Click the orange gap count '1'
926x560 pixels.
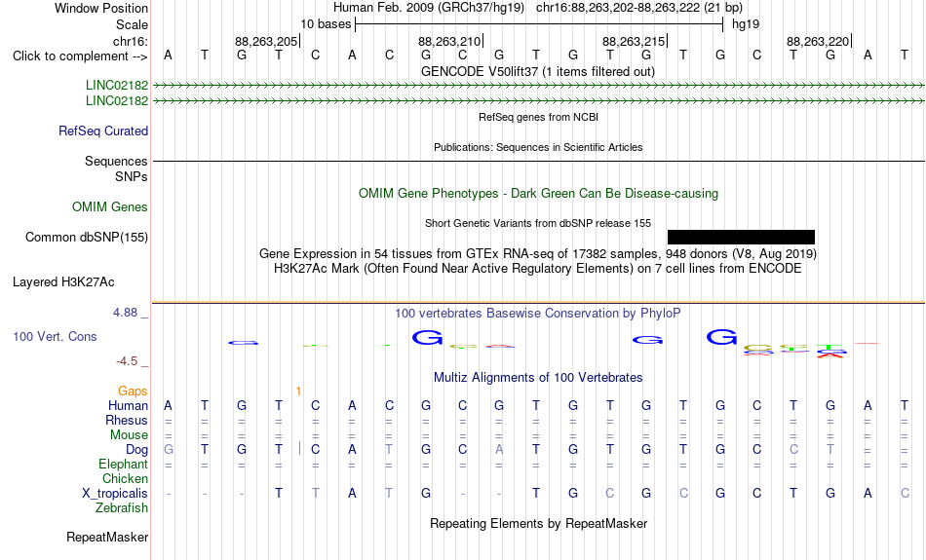tap(299, 392)
